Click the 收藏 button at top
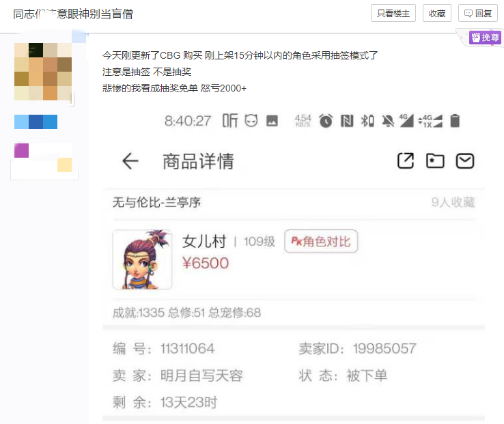Screen dimensions: 504x424 [437, 13]
